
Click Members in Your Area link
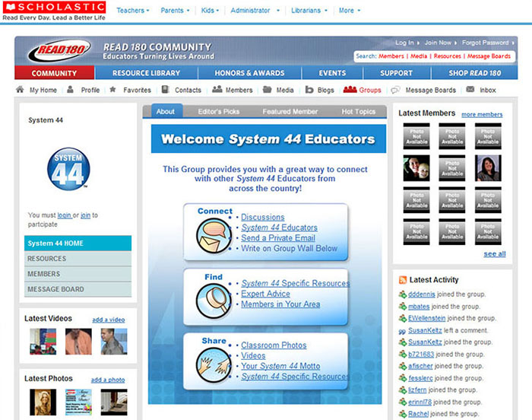pyautogui.click(x=280, y=304)
